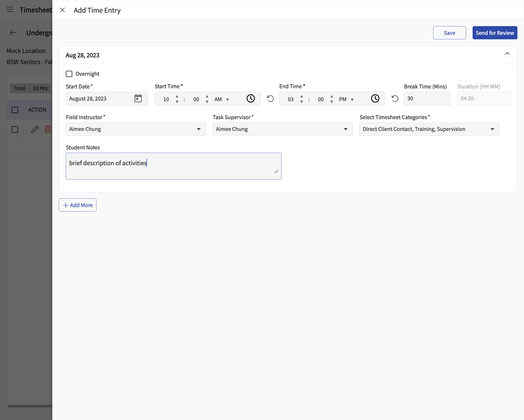524x420 pixels.
Task: Reset the Start Time value
Action: point(270,98)
